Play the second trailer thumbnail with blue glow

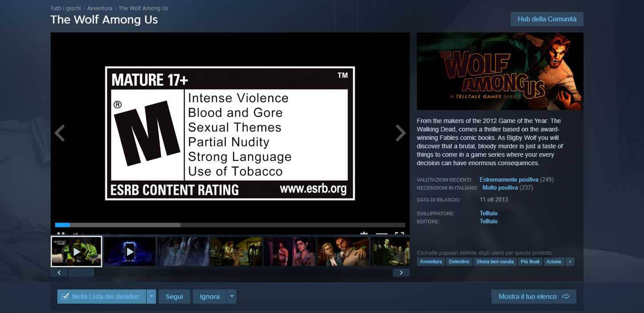click(130, 251)
